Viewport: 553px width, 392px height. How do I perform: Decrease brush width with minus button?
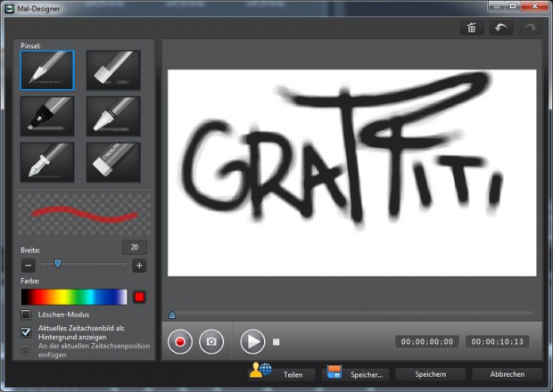pos(29,265)
